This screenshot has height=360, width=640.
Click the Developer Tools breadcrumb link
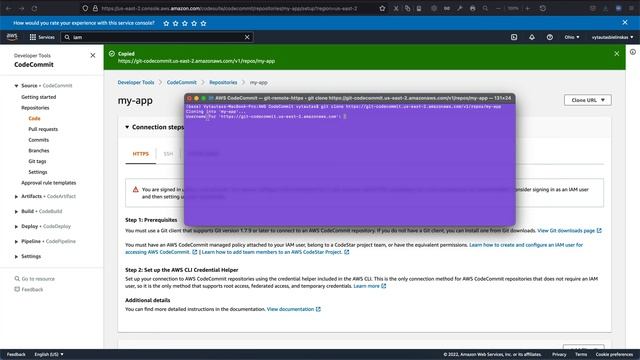[136, 82]
